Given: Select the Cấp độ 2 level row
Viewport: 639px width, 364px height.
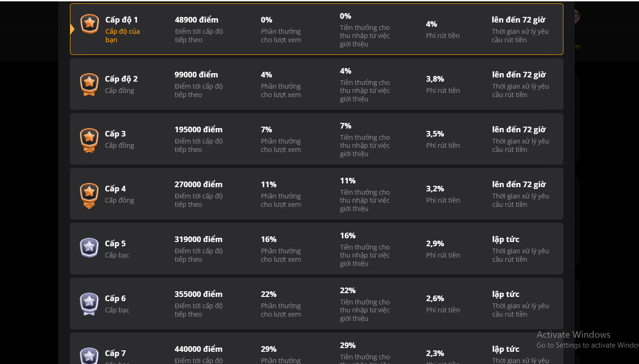Looking at the screenshot, I should click(x=317, y=84).
